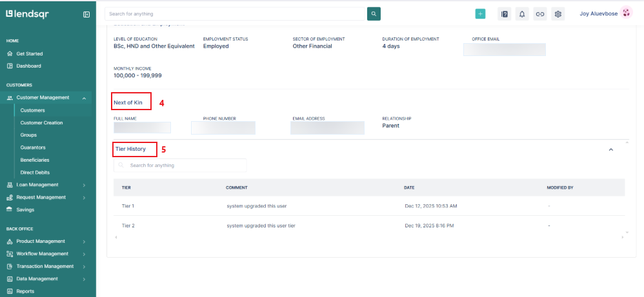Click the top Search for anything field

coord(235,14)
